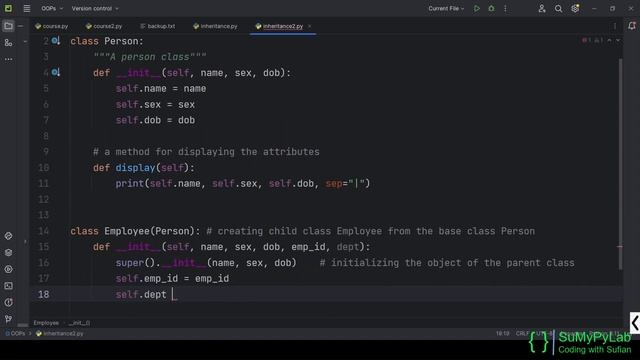Click override gutter icon on line 4
This screenshot has width=640, height=360.
(x=56, y=73)
